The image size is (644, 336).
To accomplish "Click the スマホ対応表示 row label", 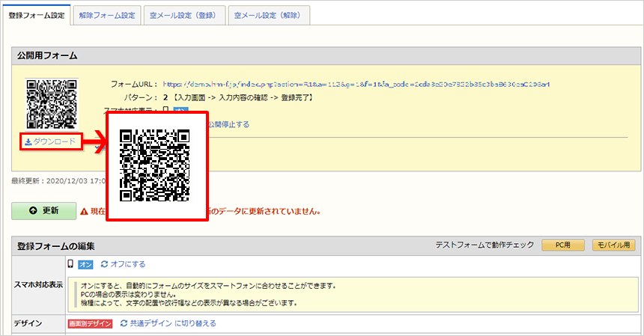I will point(38,284).
